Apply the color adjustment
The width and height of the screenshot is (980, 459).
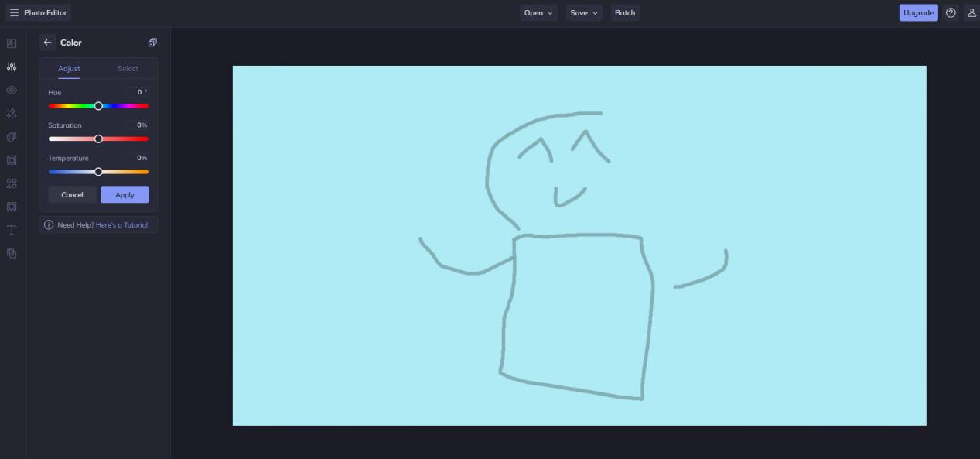coord(125,194)
